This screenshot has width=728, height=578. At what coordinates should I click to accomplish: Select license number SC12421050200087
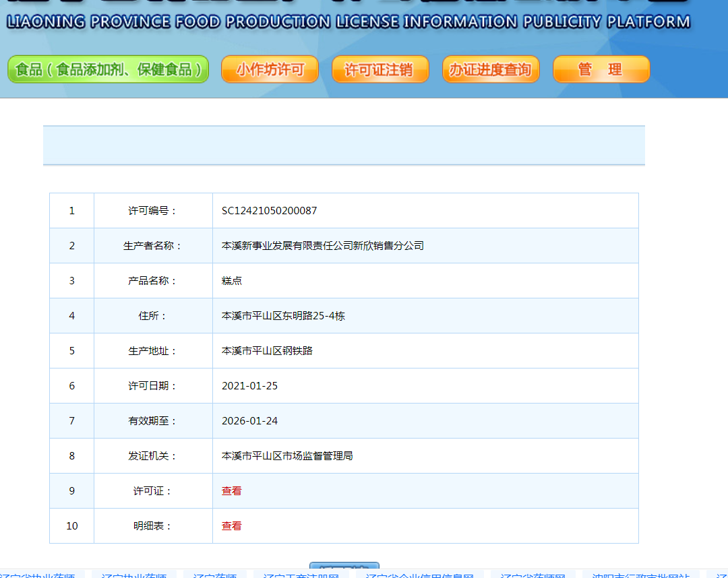pyautogui.click(x=269, y=211)
